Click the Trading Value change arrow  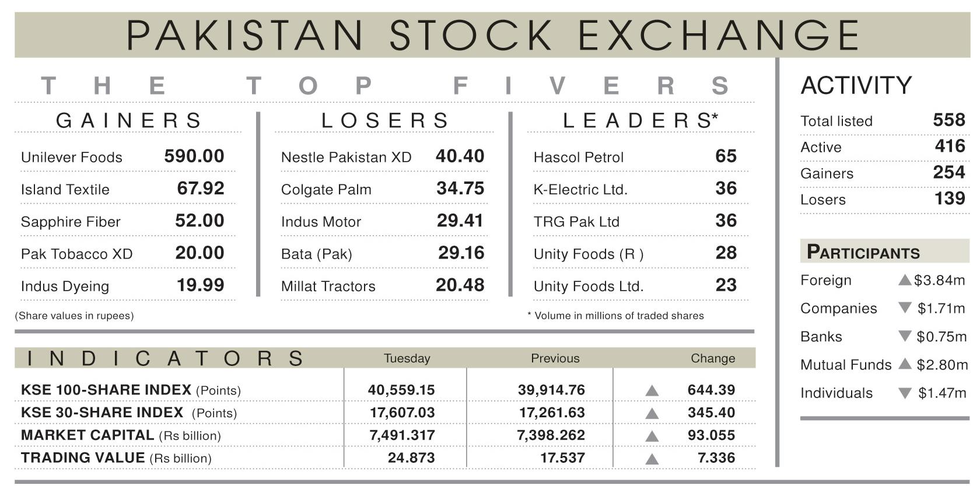(652, 459)
